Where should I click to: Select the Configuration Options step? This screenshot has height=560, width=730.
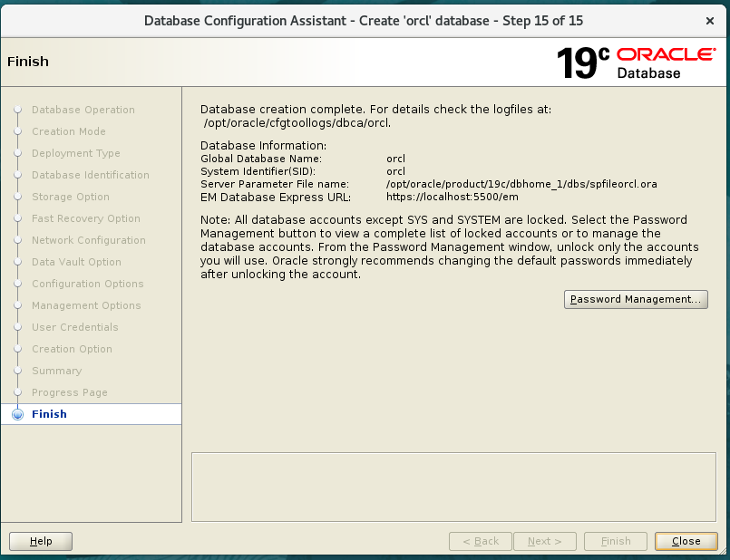click(x=88, y=284)
